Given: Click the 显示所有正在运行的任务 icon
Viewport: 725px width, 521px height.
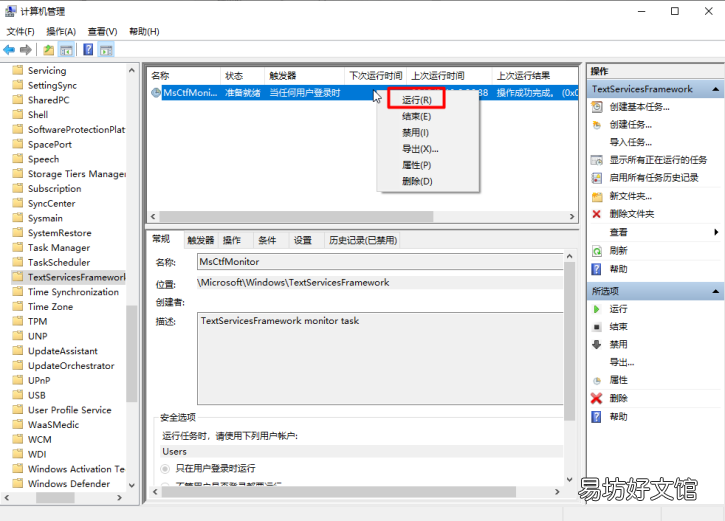Looking at the screenshot, I should pyautogui.click(x=597, y=160).
